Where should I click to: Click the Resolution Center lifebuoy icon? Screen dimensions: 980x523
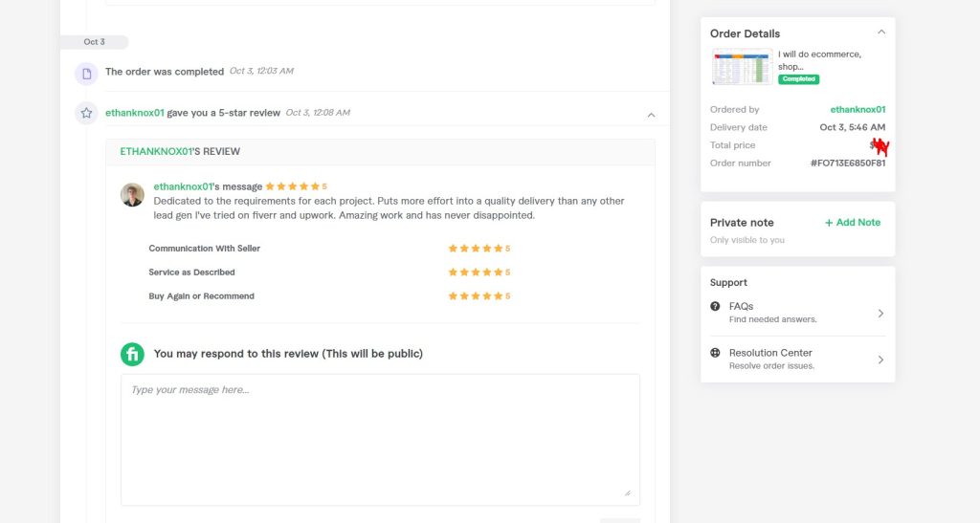click(715, 353)
